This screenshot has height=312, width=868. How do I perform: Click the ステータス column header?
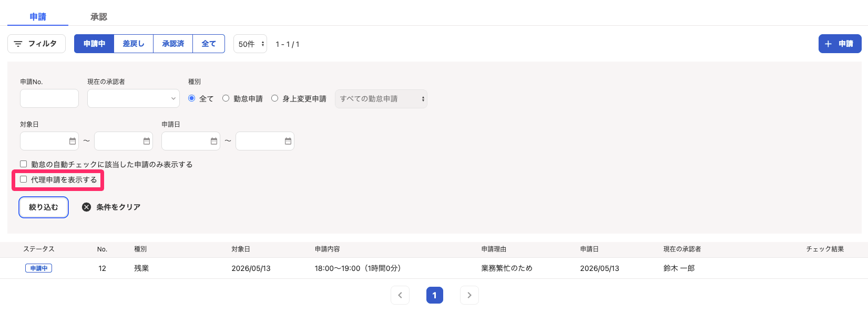[x=39, y=249]
